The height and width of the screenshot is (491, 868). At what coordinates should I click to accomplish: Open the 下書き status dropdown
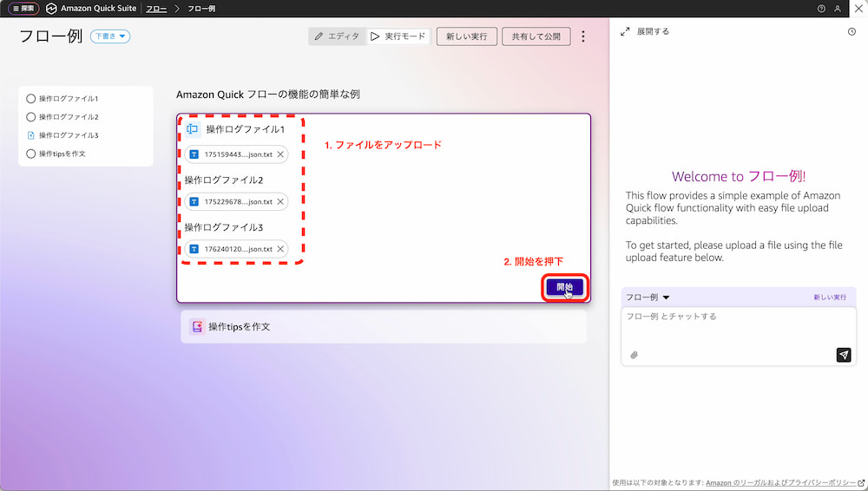click(110, 36)
